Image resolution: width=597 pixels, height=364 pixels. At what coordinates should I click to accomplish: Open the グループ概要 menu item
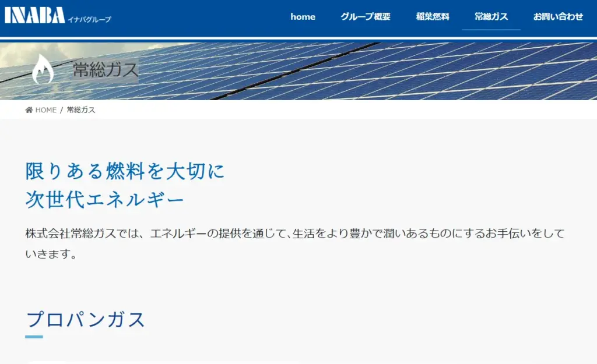[366, 17]
